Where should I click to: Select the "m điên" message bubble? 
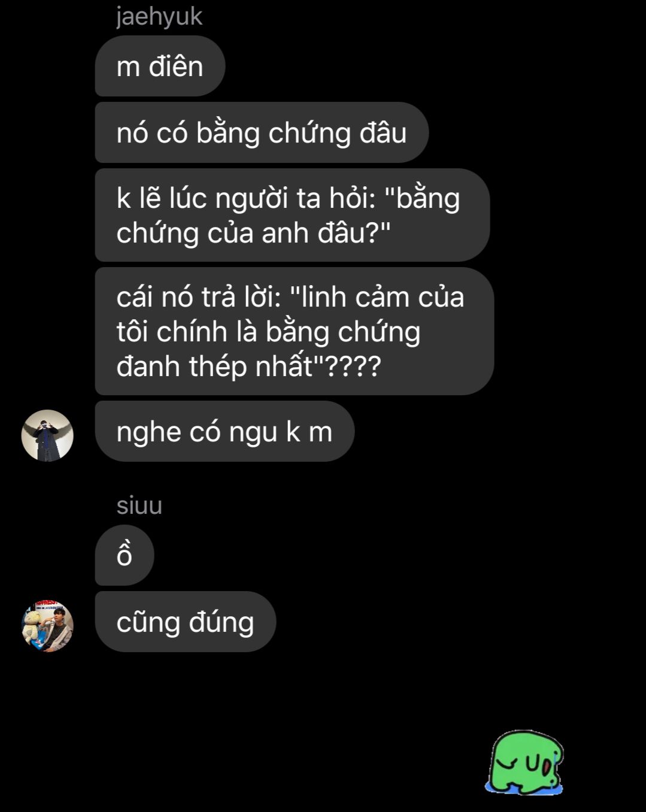[160, 66]
